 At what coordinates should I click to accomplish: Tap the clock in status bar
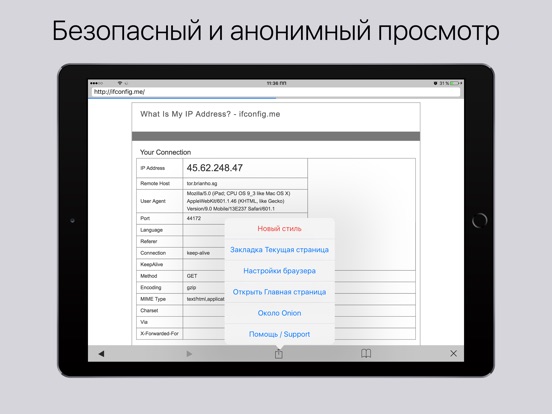coord(276,83)
